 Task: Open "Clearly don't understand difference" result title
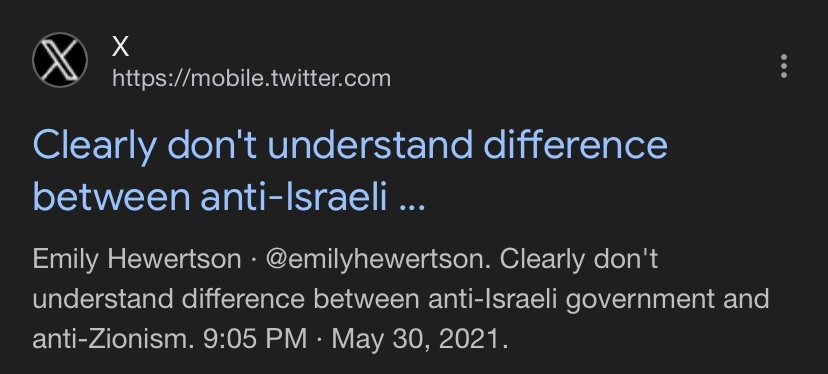pyautogui.click(x=350, y=146)
